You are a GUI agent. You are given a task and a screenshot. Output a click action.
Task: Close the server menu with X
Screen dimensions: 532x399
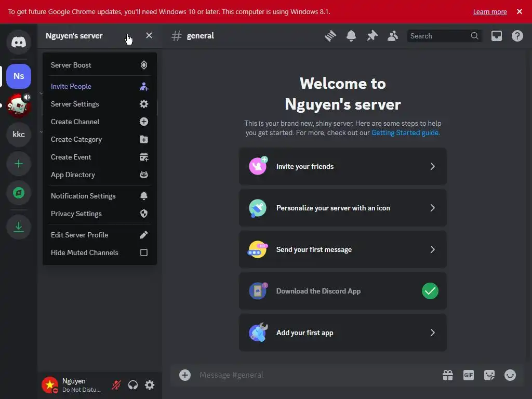(149, 36)
